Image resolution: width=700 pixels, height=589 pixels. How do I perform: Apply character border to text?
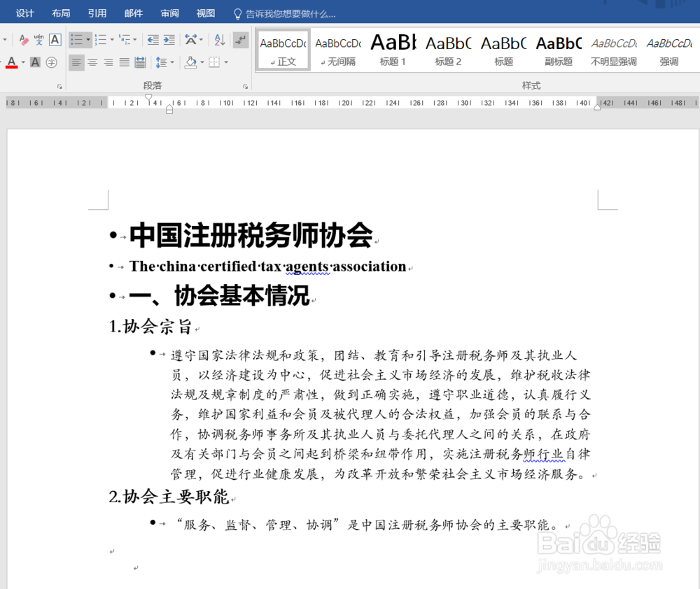click(55, 40)
